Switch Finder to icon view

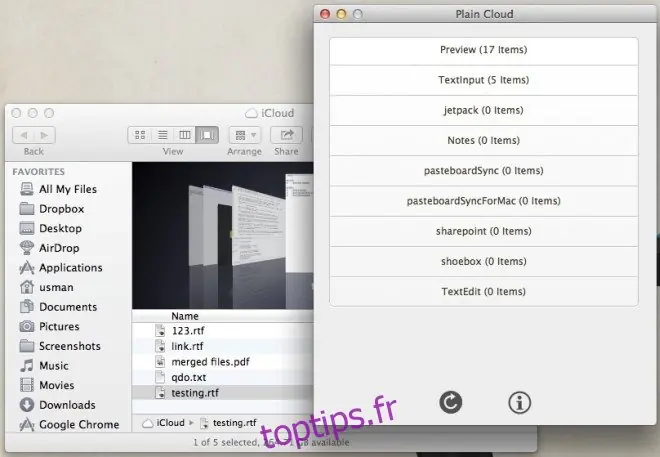pos(140,135)
